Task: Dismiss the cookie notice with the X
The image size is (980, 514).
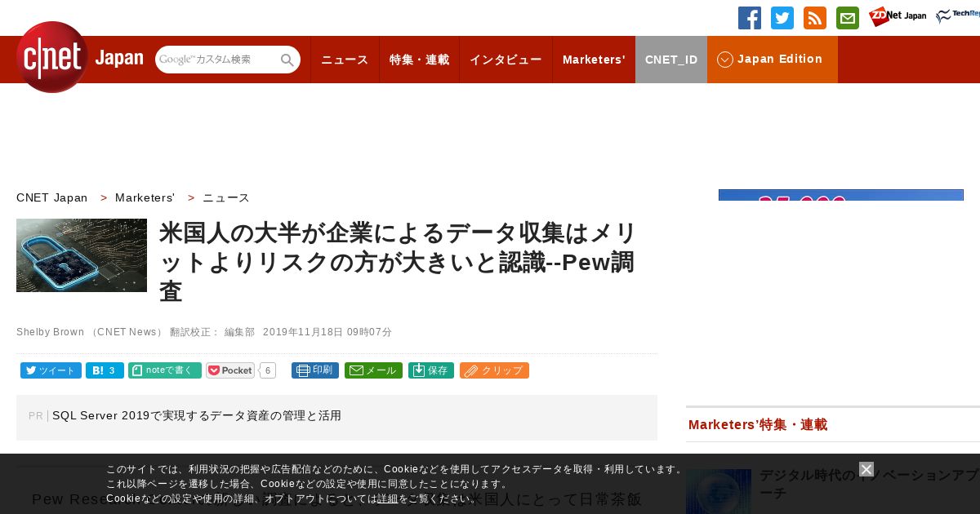Action: coord(866,469)
